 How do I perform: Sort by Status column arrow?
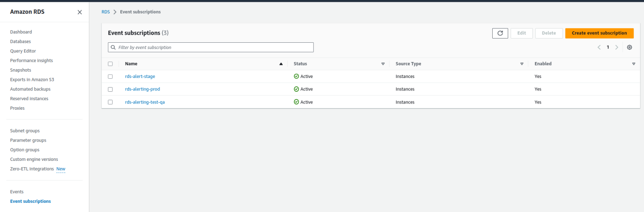pyautogui.click(x=383, y=64)
